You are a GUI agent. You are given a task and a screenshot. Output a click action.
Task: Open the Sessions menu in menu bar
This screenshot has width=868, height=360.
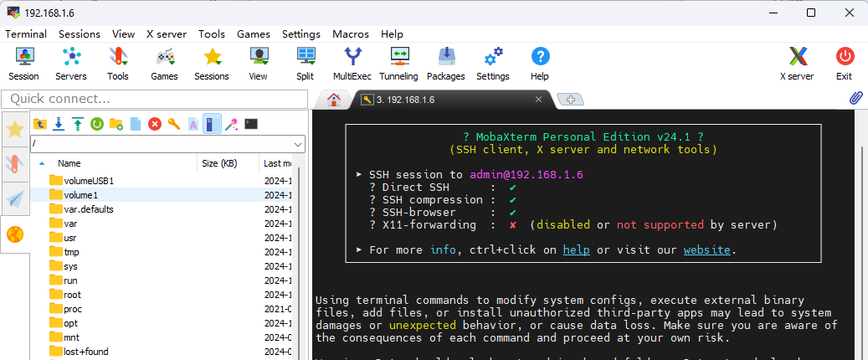80,33
